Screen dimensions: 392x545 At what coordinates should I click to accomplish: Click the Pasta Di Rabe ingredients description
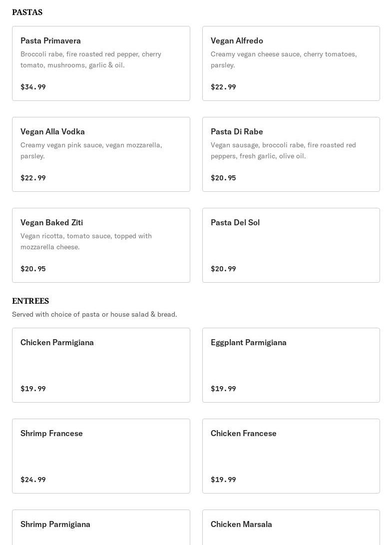coord(283,150)
